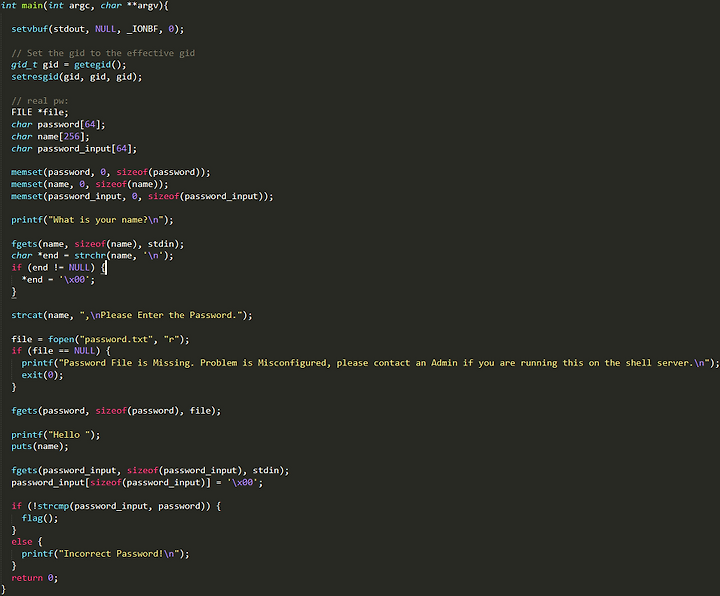The image size is (720, 596).
Task: Click the printf("Hello ") line
Action: pos(56,435)
